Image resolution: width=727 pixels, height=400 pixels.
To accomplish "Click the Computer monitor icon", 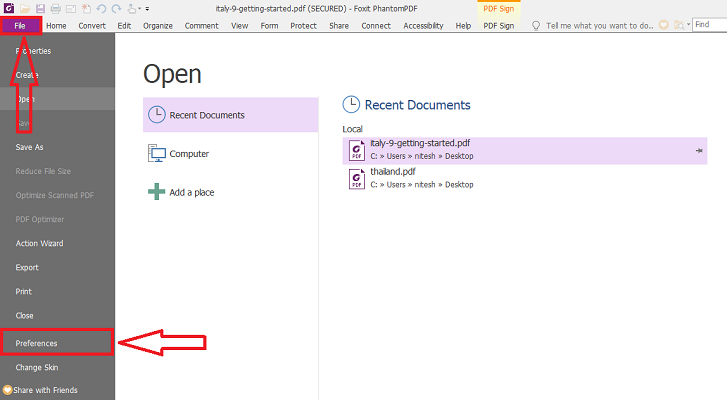I will click(157, 153).
